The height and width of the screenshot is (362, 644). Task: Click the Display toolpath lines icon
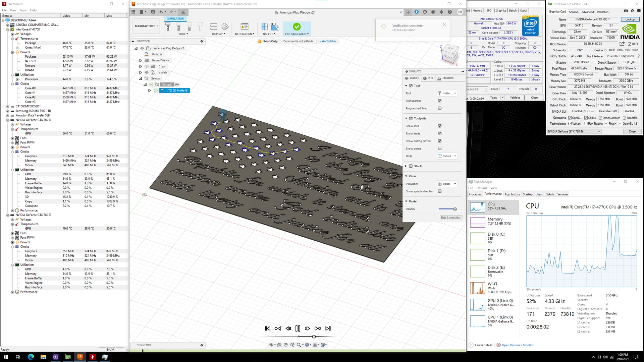coord(214,26)
